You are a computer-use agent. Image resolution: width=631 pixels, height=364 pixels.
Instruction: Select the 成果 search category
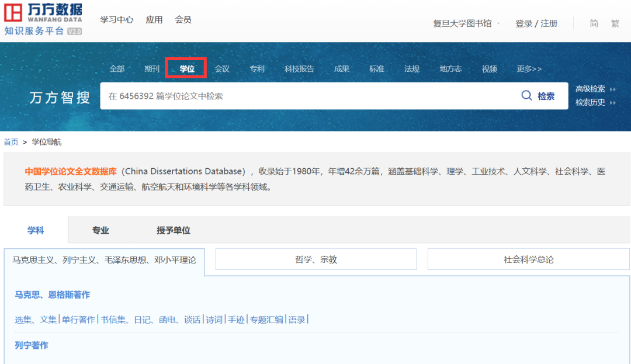(342, 69)
